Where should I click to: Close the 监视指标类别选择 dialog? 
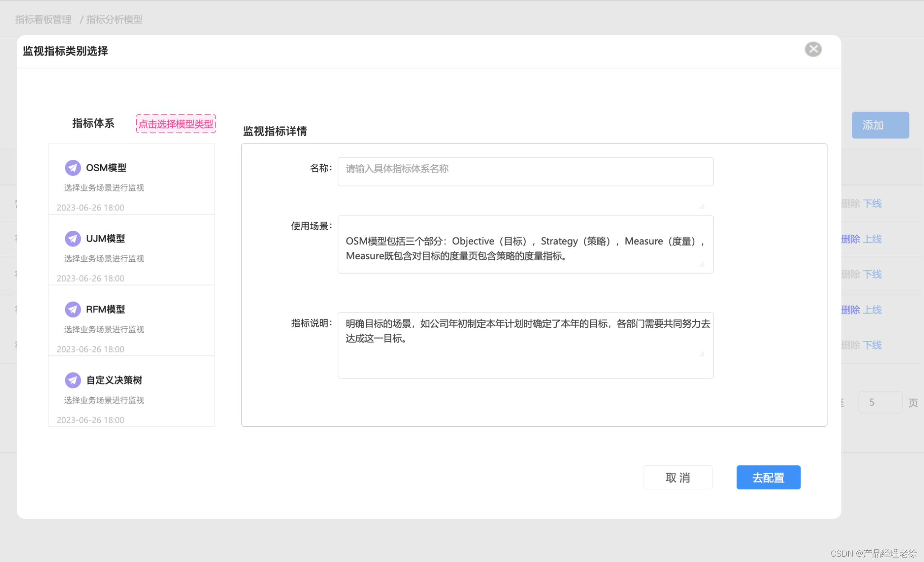[x=813, y=49]
